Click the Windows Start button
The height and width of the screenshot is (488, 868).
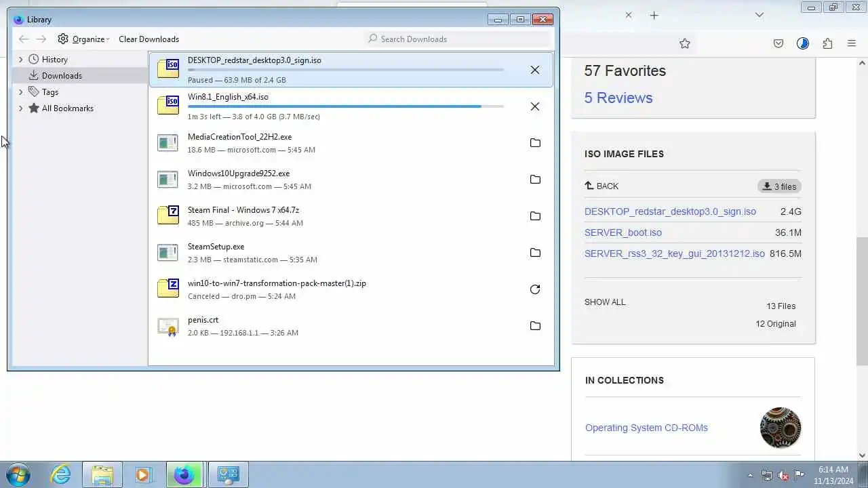click(x=18, y=474)
